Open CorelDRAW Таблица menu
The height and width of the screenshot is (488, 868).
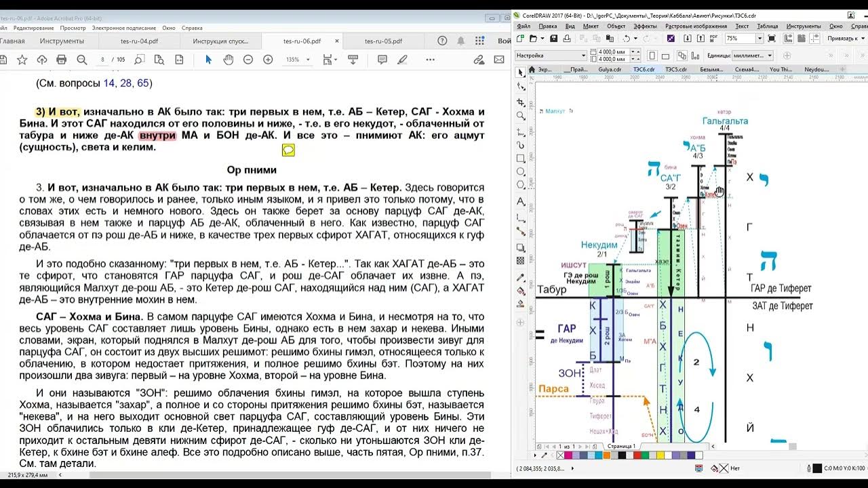768,26
